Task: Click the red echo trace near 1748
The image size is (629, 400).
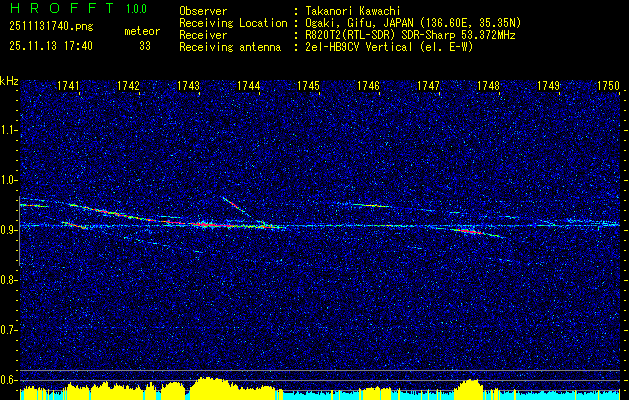Action: point(472,232)
